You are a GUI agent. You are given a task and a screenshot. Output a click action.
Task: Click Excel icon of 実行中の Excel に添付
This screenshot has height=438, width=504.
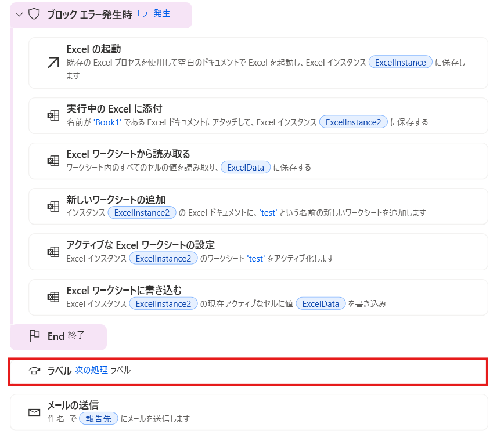(x=53, y=115)
